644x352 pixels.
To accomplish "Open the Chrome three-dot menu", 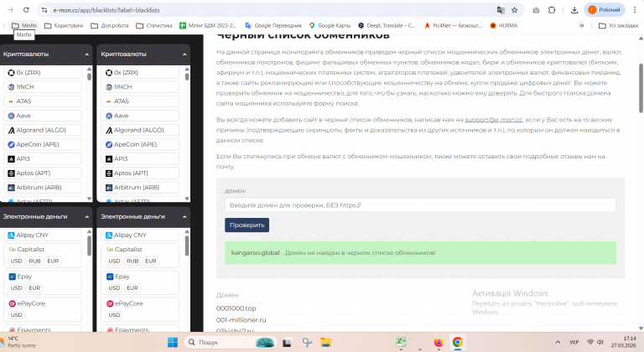I will [x=635, y=10].
